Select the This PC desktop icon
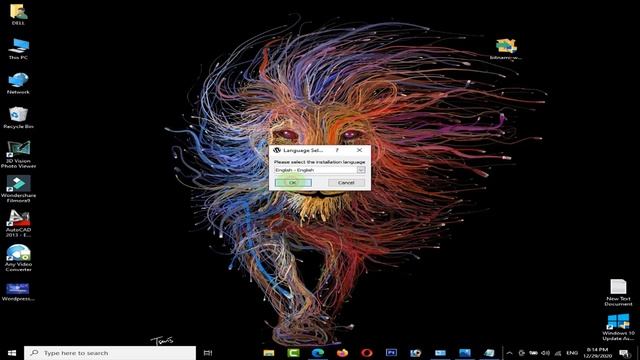The height and width of the screenshot is (360, 640). pyautogui.click(x=18, y=49)
